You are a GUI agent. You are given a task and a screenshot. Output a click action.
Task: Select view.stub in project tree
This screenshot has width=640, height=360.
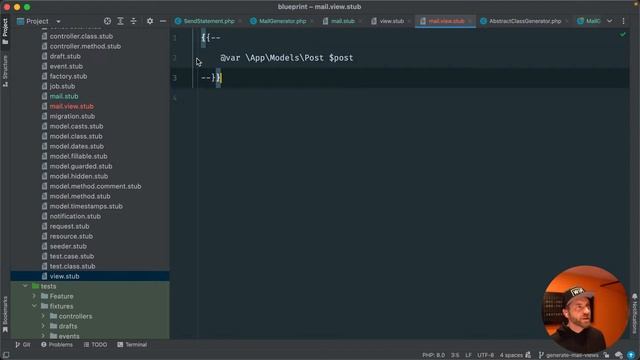[x=64, y=276]
